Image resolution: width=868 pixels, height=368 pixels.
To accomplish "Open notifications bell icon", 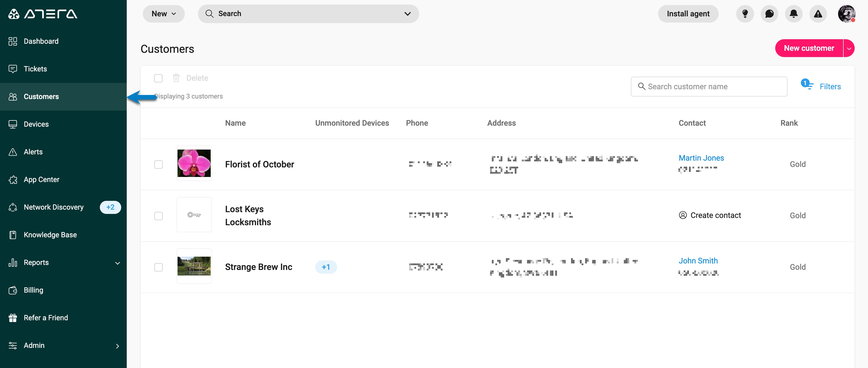I will tap(794, 14).
